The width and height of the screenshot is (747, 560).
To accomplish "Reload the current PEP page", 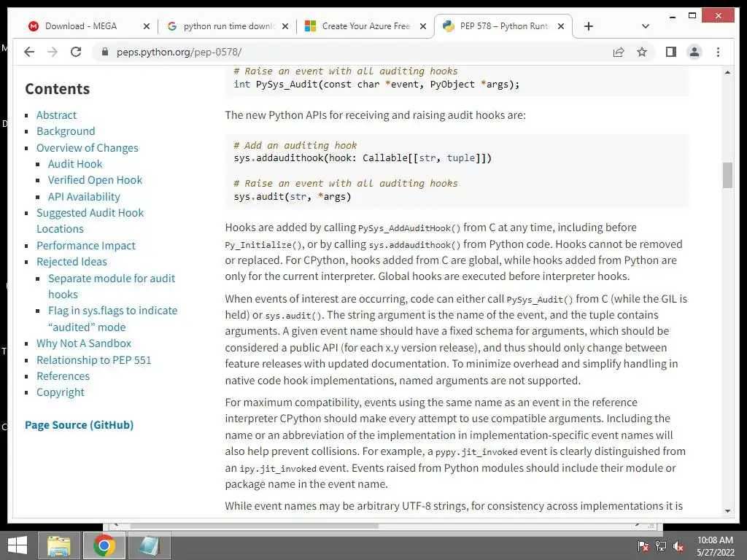I will pos(76,52).
